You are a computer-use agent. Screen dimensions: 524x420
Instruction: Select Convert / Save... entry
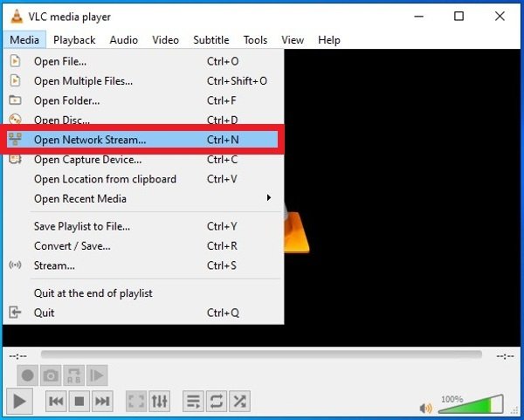pos(143,246)
